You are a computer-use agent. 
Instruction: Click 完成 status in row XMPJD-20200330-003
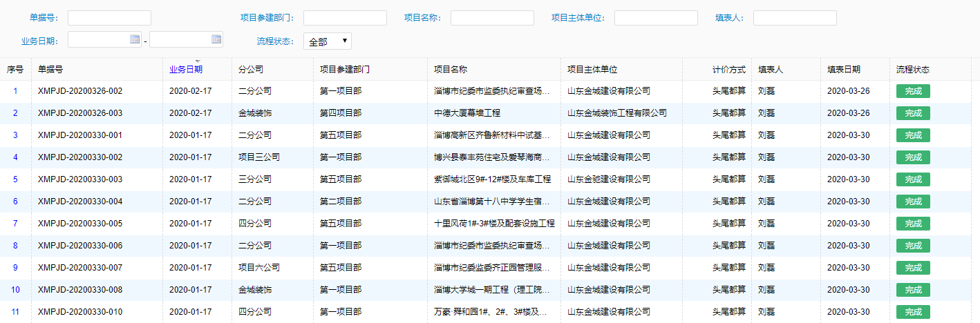pos(913,179)
